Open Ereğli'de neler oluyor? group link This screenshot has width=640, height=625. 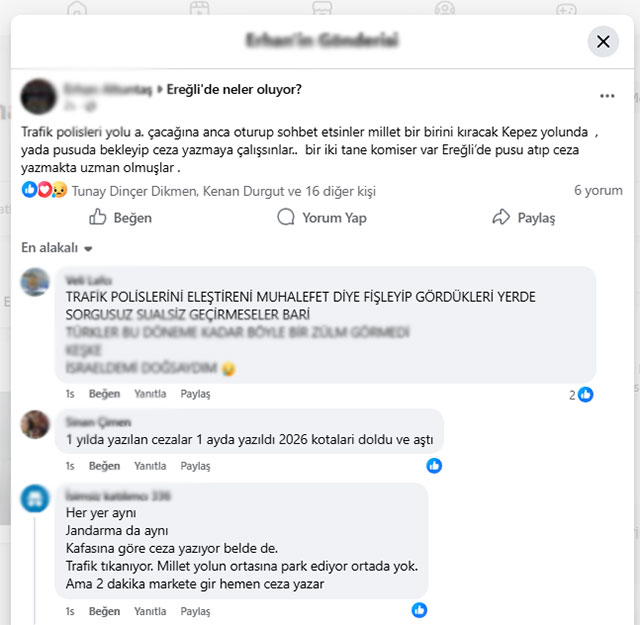(234, 89)
